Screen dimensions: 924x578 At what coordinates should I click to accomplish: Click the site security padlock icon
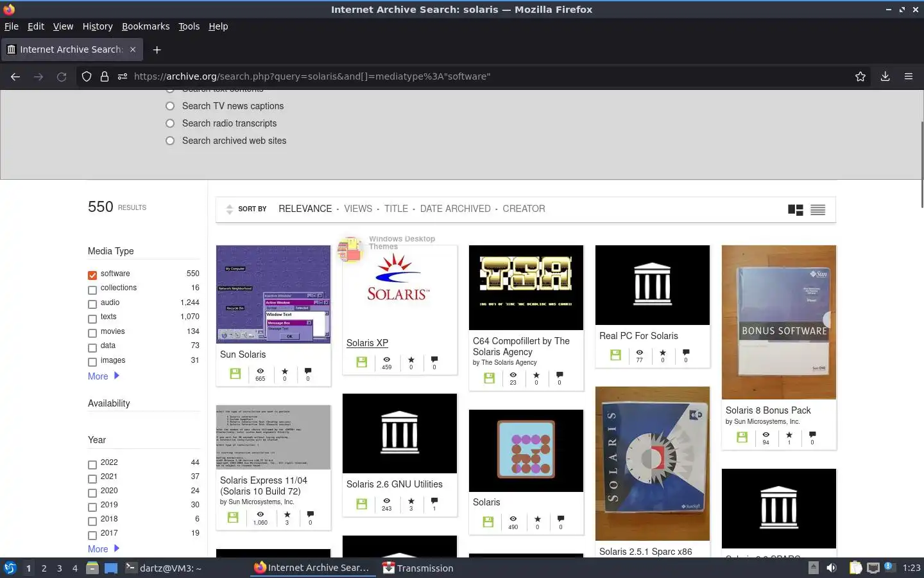pos(104,76)
